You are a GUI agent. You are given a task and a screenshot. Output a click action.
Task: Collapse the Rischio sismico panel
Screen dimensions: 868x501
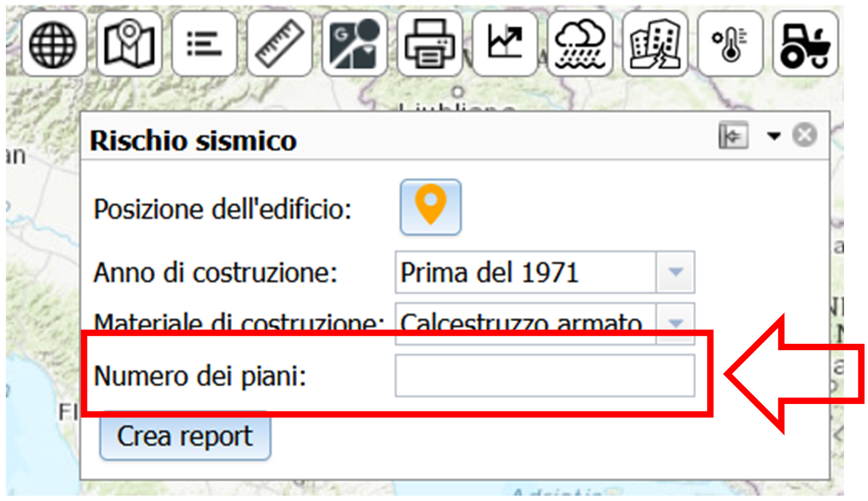(x=734, y=135)
